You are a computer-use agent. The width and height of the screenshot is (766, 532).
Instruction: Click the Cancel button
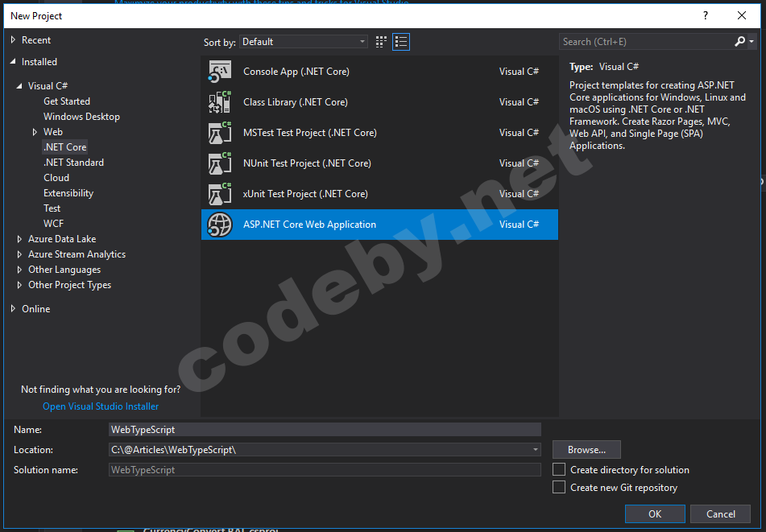click(x=720, y=514)
